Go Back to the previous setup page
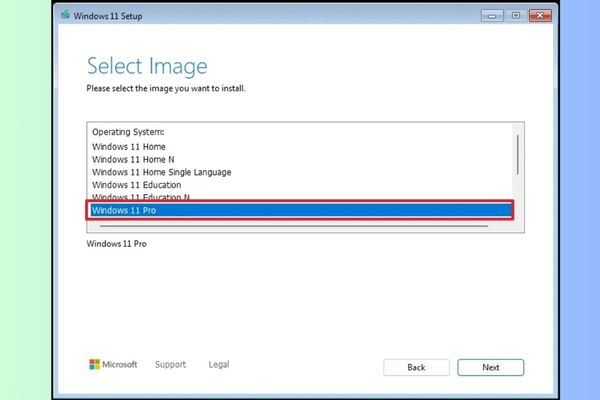 pyautogui.click(x=416, y=367)
